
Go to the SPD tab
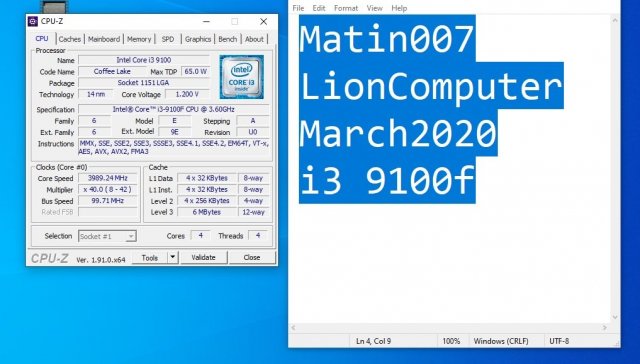(168, 39)
